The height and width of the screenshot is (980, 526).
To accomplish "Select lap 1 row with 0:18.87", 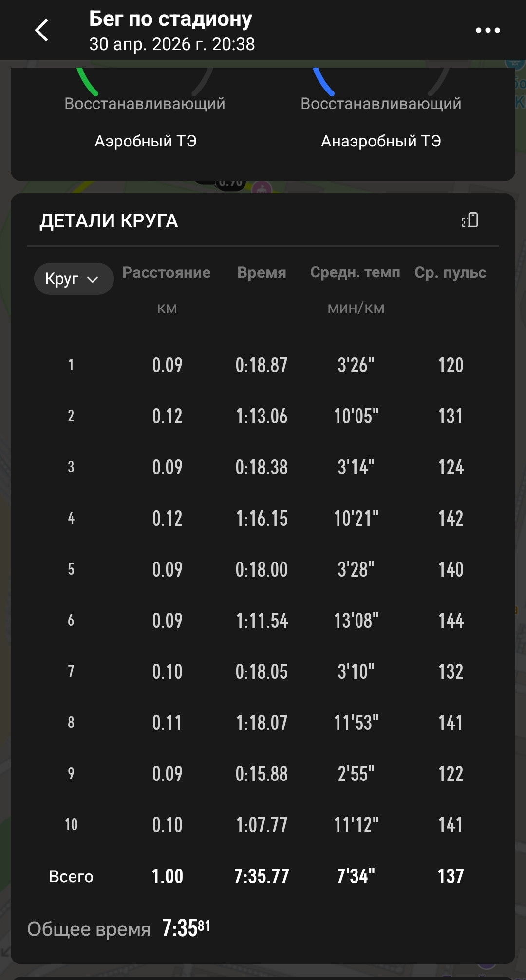I will pyautogui.click(x=263, y=365).
